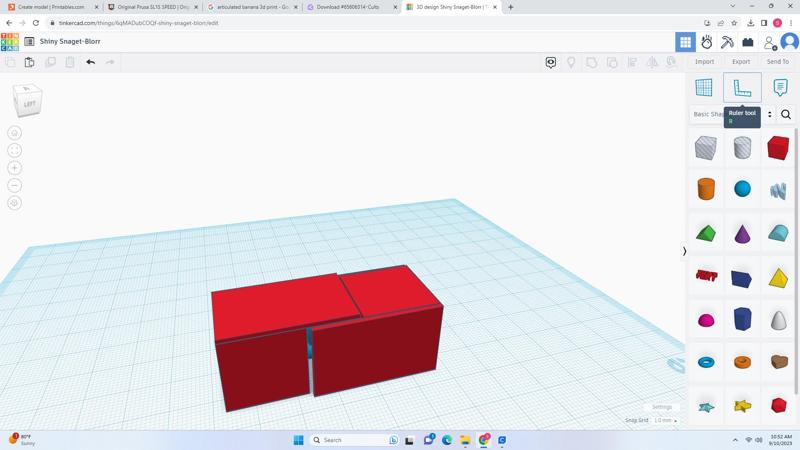Viewport: 800px width, 450px height.
Task: Pick the magenta half sphere shape
Action: (706, 320)
